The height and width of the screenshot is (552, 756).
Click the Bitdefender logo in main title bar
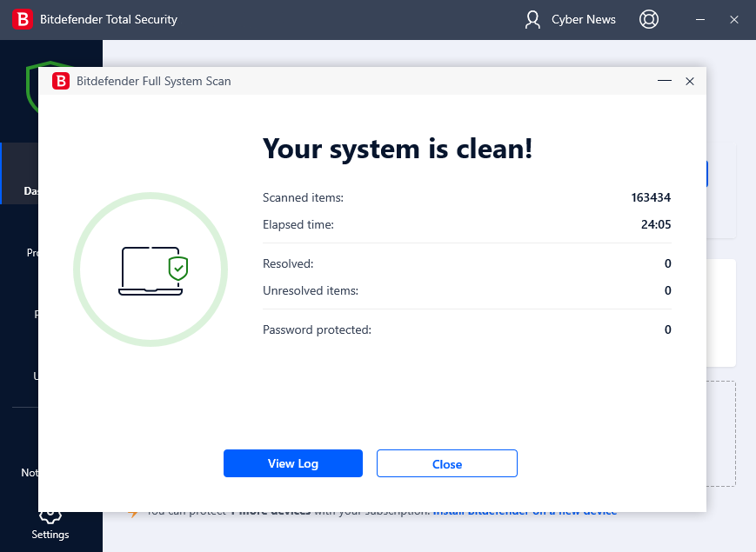pyautogui.click(x=22, y=19)
